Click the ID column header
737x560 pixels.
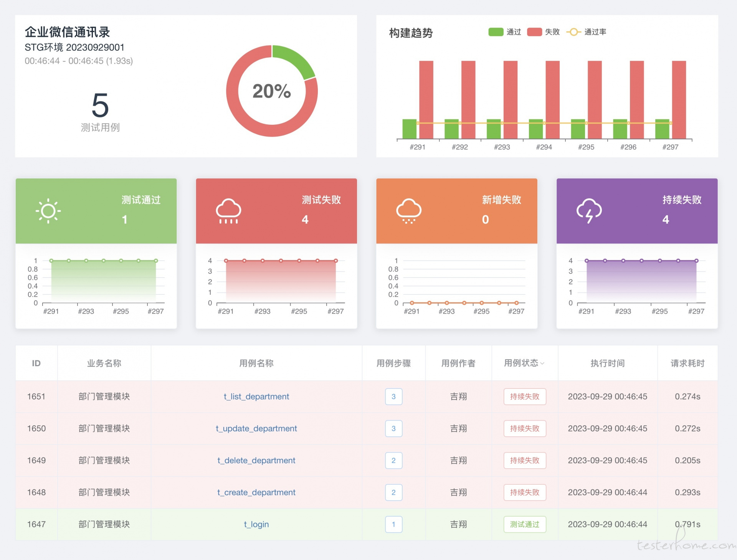[x=36, y=363]
